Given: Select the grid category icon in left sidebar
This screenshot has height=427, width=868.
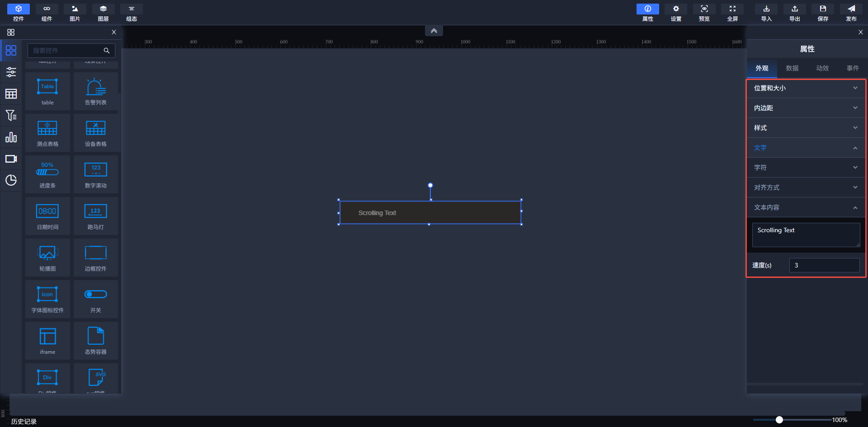Looking at the screenshot, I should coord(11,50).
